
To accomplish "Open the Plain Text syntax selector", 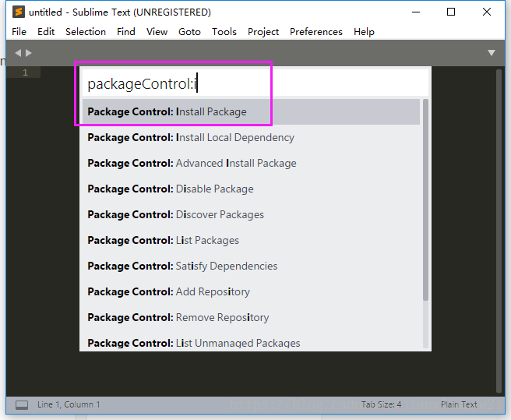I will tap(459, 404).
